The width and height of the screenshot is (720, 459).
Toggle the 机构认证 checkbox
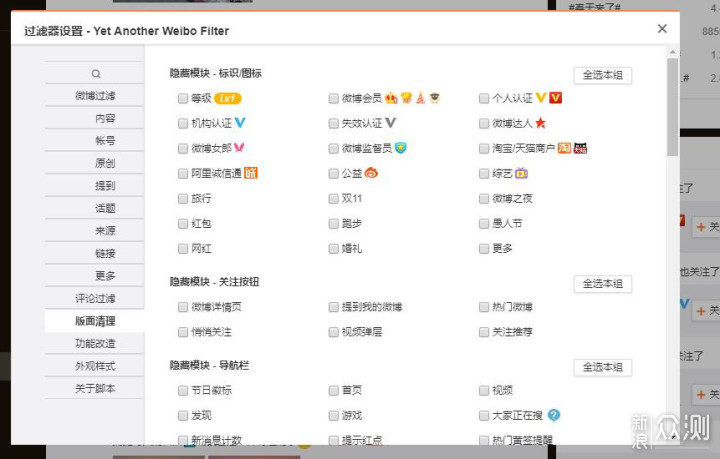183,123
